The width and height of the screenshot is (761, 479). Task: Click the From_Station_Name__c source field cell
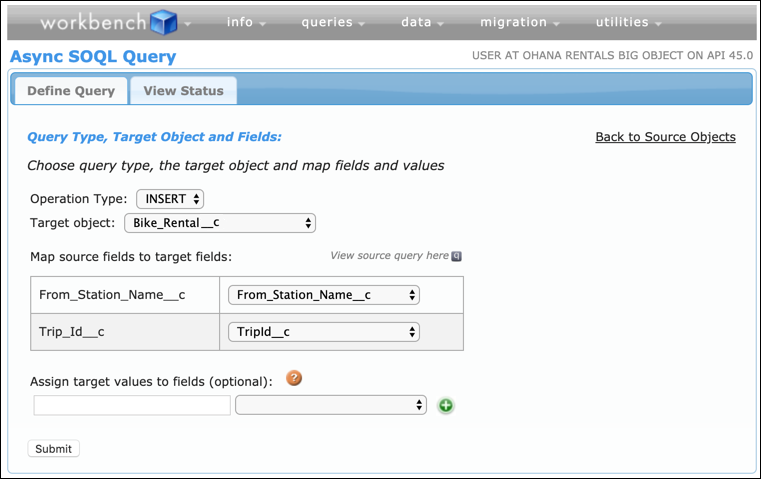(x=125, y=295)
